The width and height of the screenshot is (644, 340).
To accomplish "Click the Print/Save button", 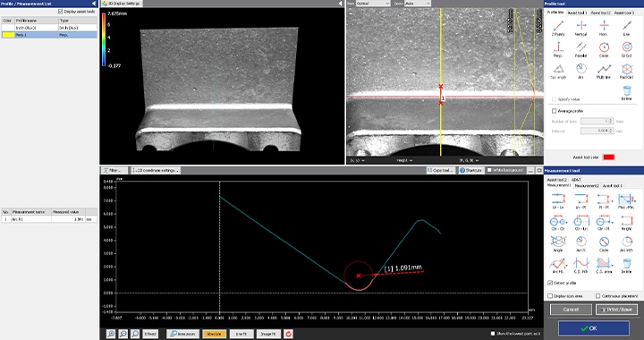I will tap(616, 310).
